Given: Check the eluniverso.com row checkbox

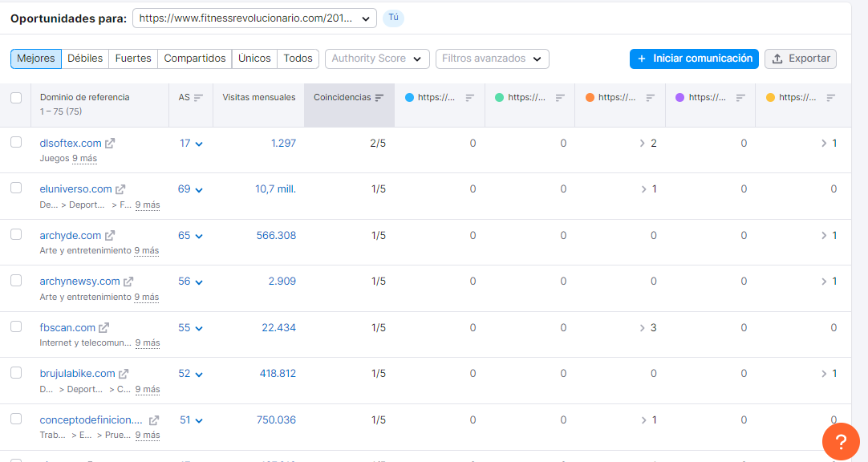Looking at the screenshot, I should pyautogui.click(x=16, y=188).
